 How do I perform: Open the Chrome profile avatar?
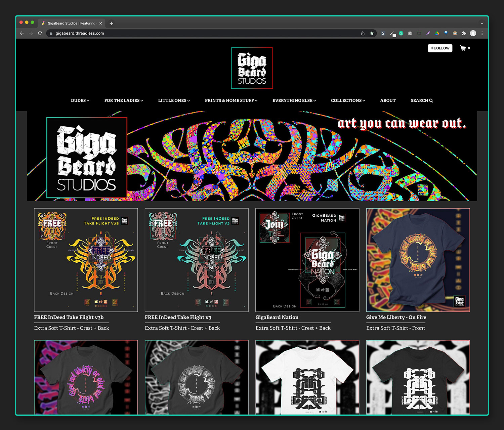click(x=473, y=33)
